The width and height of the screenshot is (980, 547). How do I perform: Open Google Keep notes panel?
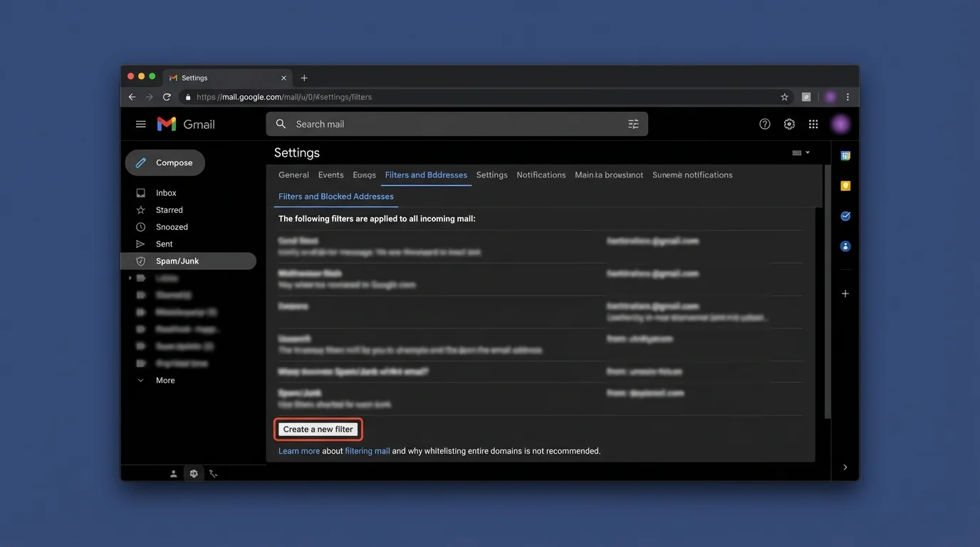[845, 185]
